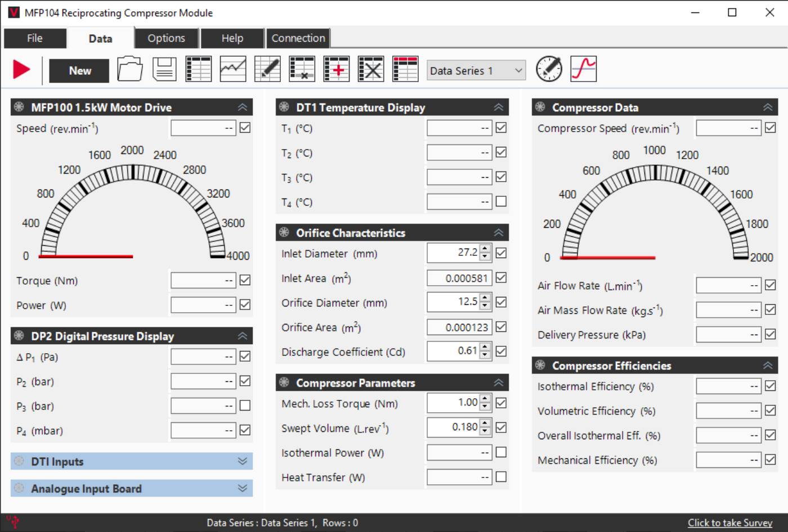The height and width of the screenshot is (532, 788).
Task: View results in table format
Action: (x=198, y=68)
